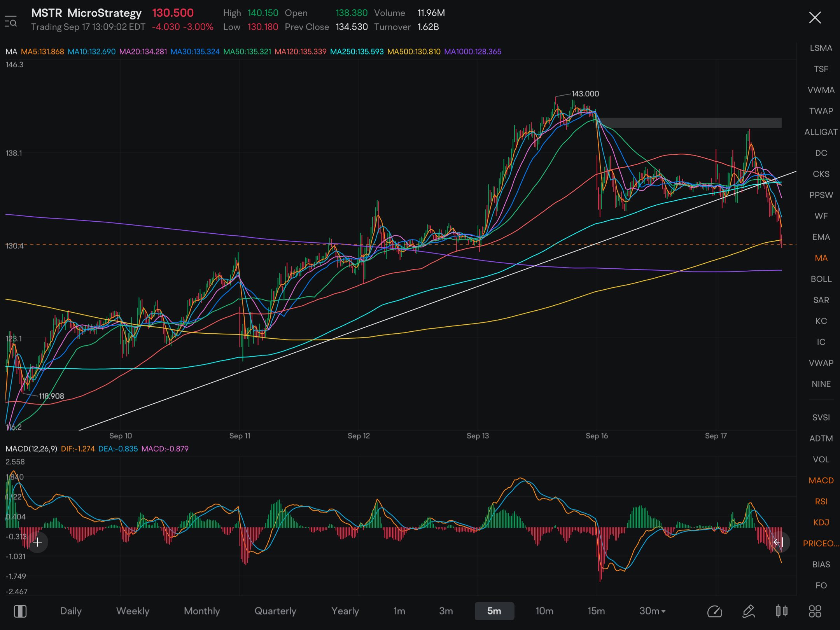This screenshot has height=630, width=840.
Task: Show the FO sub-indicator
Action: 821,586
